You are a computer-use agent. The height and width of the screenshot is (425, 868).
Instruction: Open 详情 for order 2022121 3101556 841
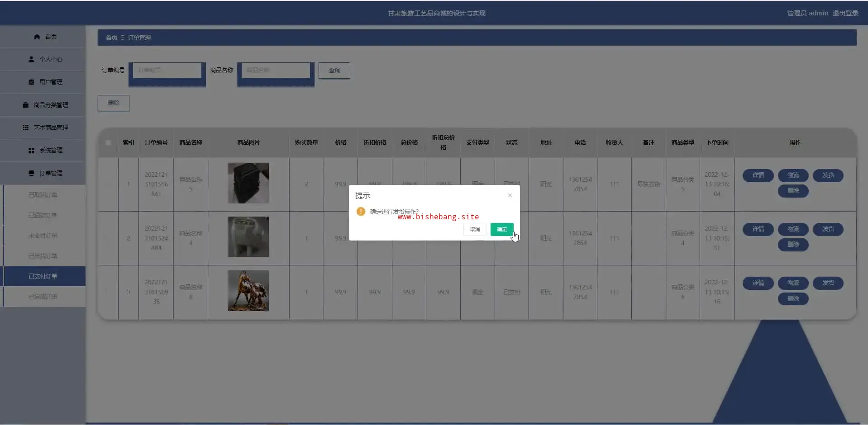[x=758, y=175]
